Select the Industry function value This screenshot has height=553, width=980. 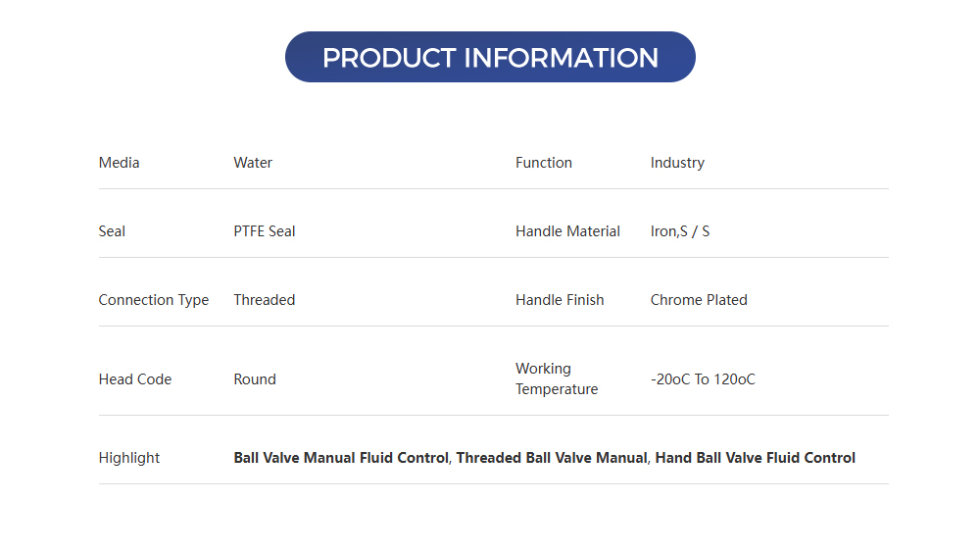[x=677, y=163]
